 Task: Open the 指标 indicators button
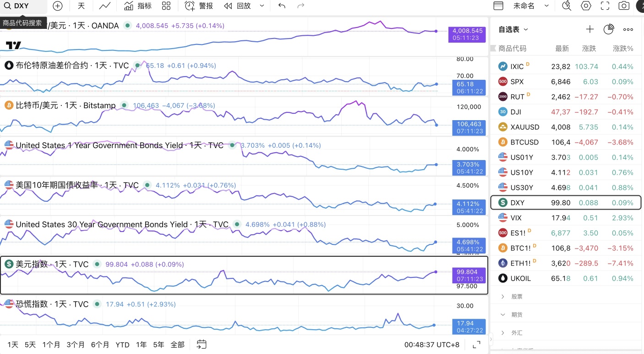(x=138, y=6)
